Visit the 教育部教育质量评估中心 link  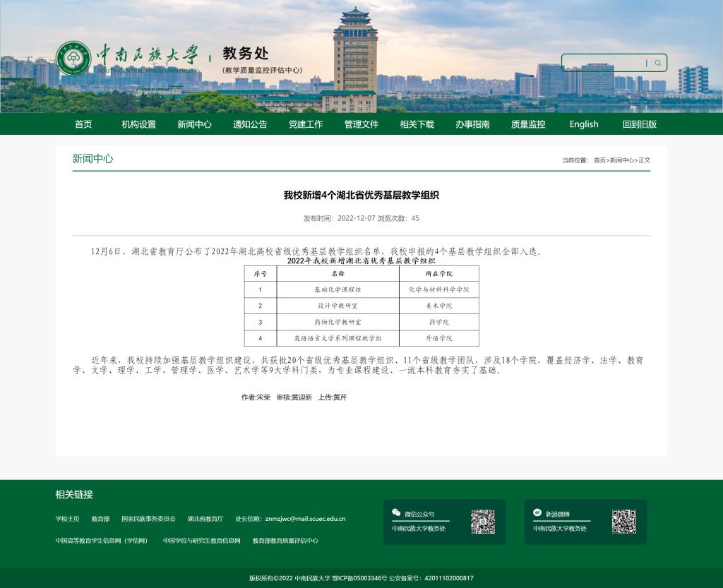(x=285, y=541)
